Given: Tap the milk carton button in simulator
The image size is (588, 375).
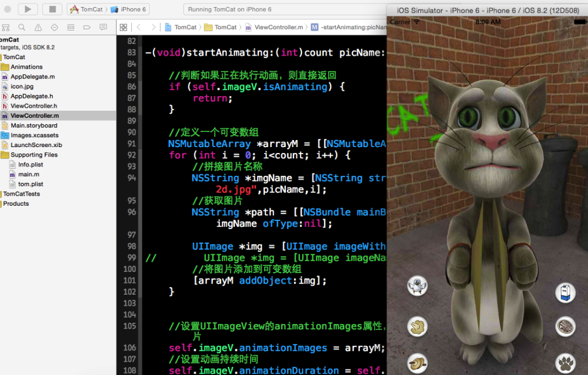Looking at the screenshot, I should point(565,292).
